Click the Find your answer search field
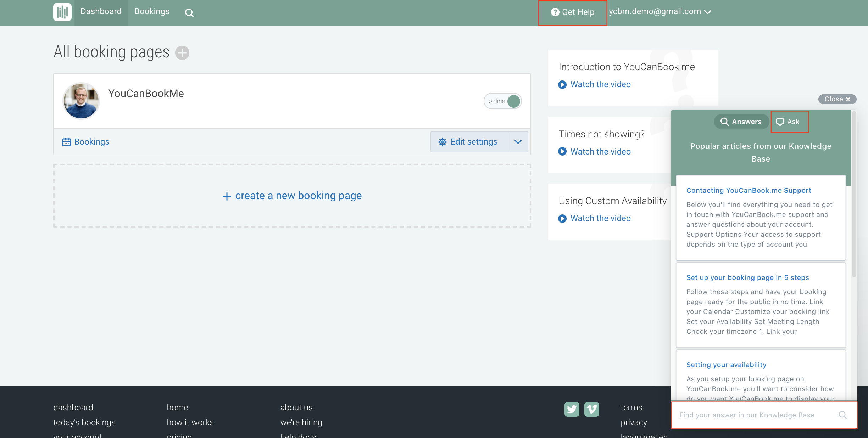 745,415
